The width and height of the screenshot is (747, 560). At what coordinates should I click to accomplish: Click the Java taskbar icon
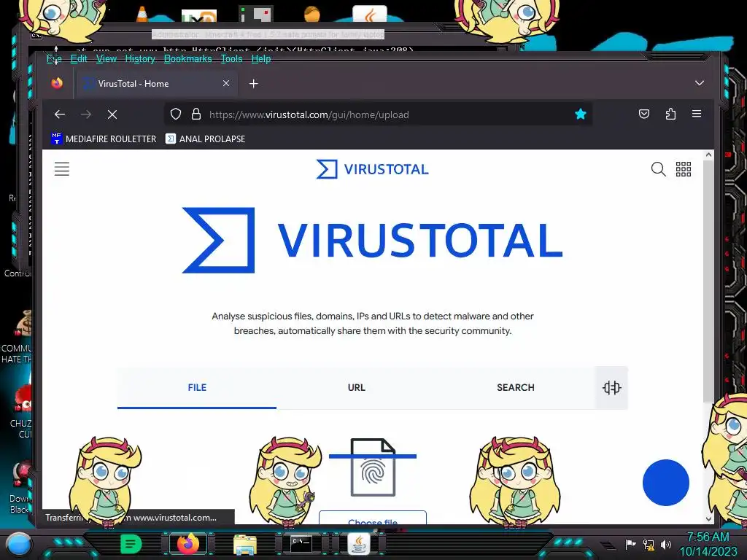coord(358,544)
